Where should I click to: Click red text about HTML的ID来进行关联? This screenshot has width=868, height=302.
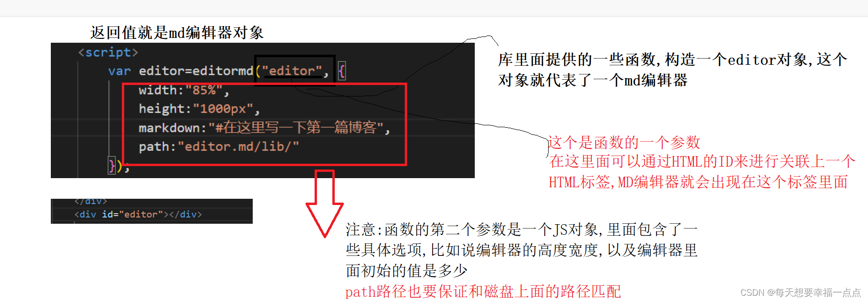(x=702, y=171)
